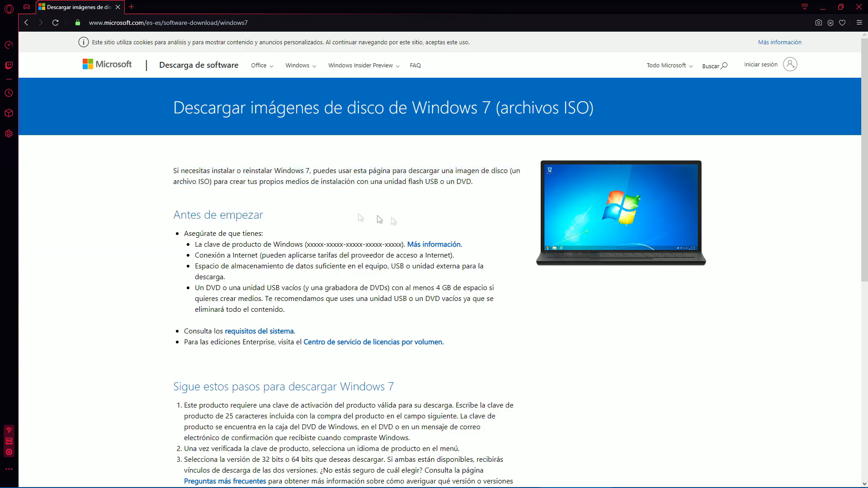The height and width of the screenshot is (488, 868).
Task: Click the cookie notice info icon
Action: click(x=84, y=42)
